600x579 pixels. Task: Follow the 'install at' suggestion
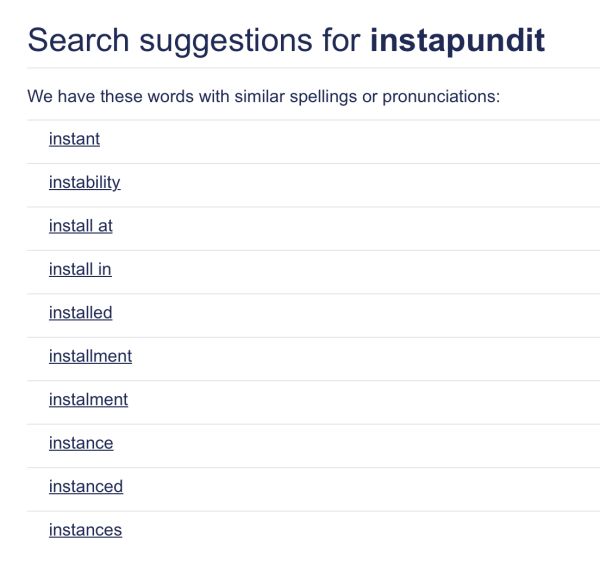pos(80,226)
